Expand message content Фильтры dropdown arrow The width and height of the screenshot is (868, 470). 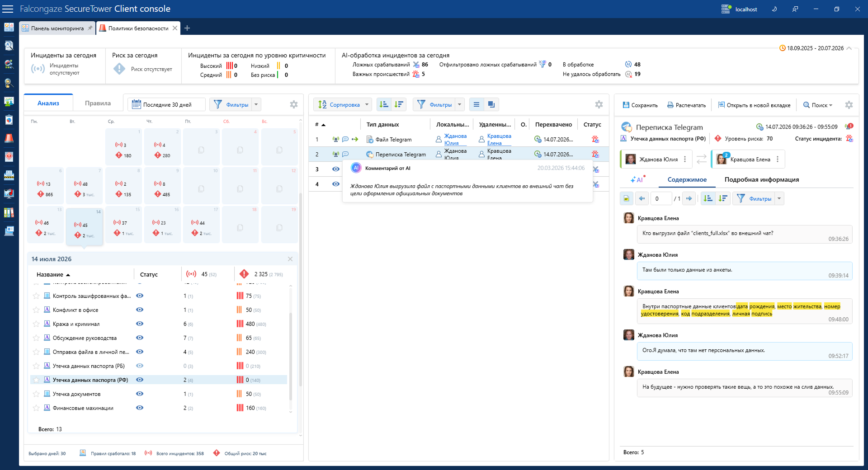pos(779,198)
